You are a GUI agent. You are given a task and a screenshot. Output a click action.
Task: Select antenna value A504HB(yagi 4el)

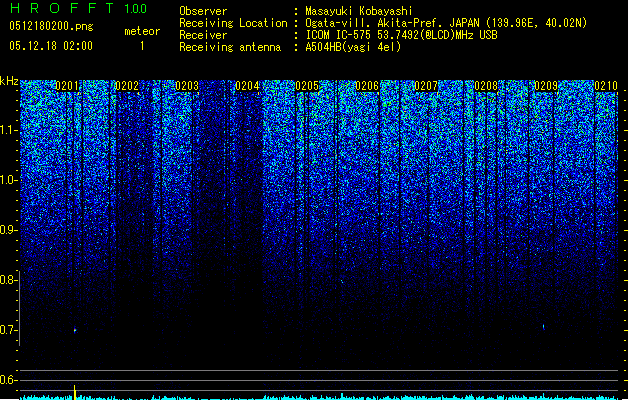tap(353, 47)
